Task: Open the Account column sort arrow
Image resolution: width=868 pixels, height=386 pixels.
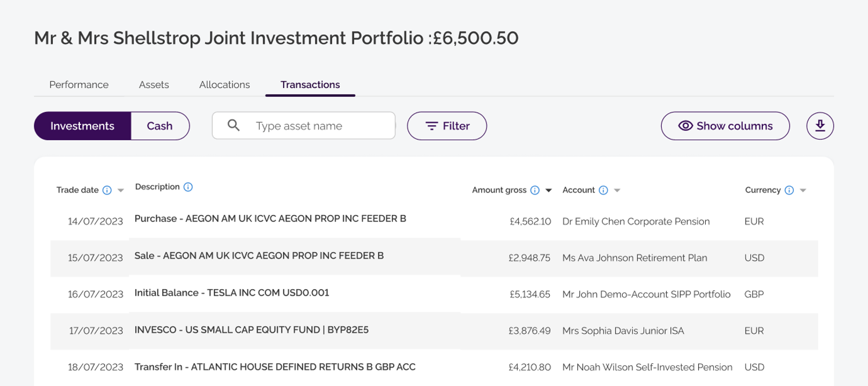Action: click(617, 191)
